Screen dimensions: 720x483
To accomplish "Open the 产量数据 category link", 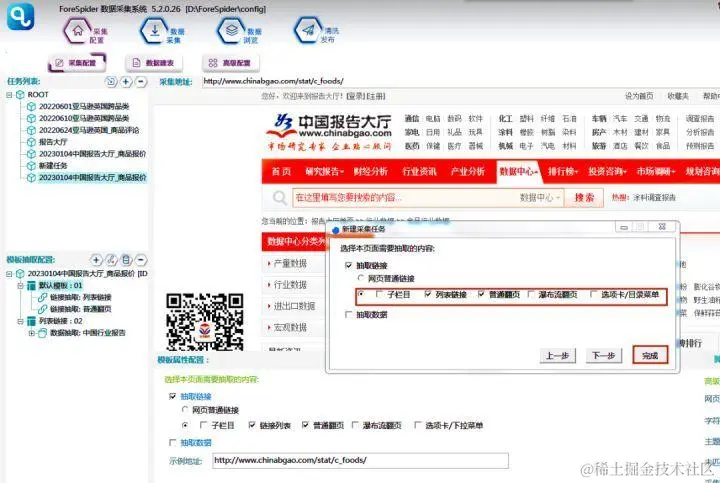I will (x=290, y=264).
